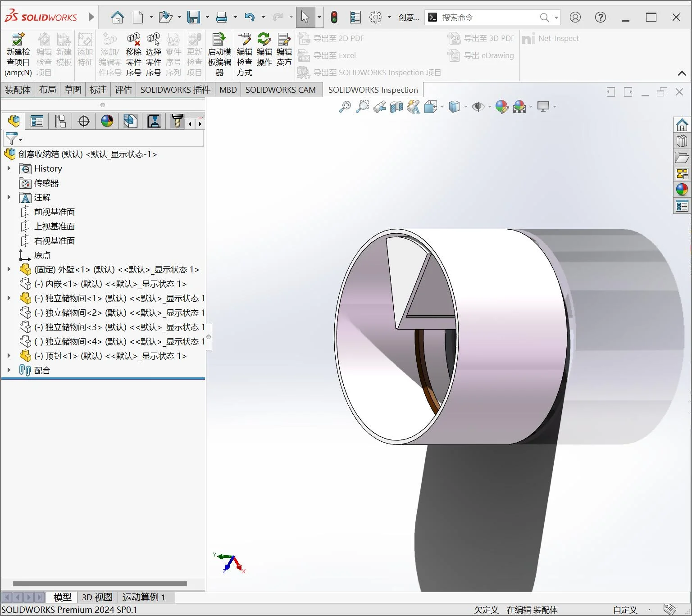Click the Net-Inspect button
Screen dimensions: 692x616
551,38
